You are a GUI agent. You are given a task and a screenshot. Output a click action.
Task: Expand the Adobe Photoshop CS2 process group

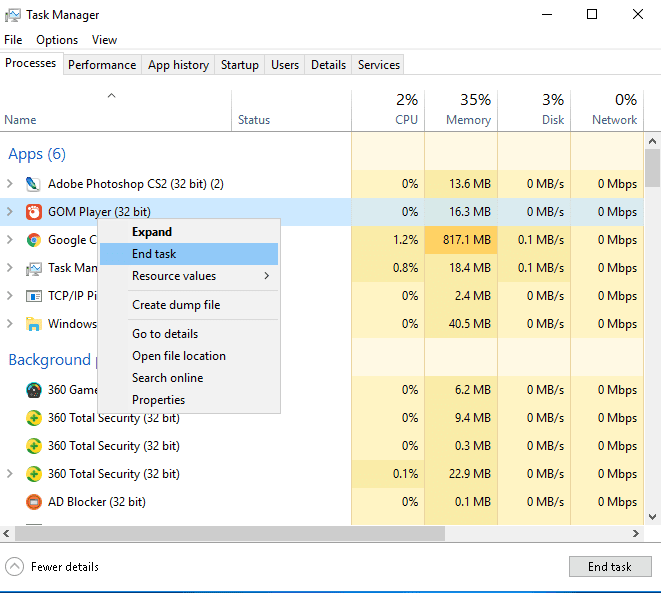[10, 184]
